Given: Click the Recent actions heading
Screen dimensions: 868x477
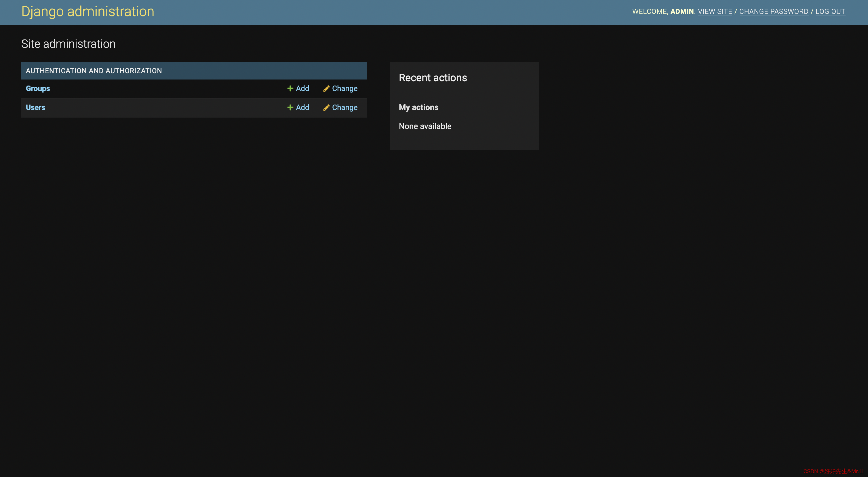Looking at the screenshot, I should 433,77.
